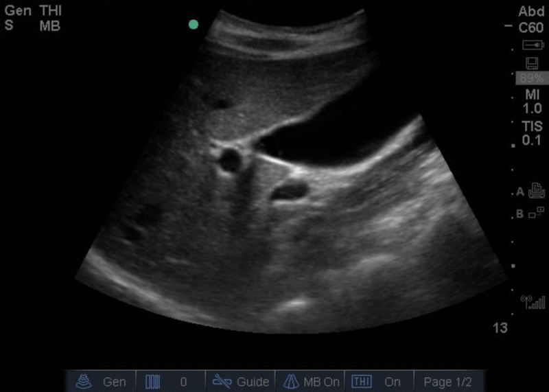This screenshot has width=549, height=392.
Task: Click the C60 transducer label
Action: click(530, 27)
